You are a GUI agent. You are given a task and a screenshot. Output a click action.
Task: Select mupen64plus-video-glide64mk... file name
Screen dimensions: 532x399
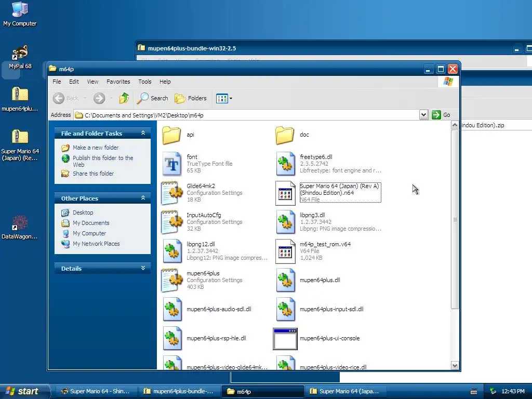(227, 367)
